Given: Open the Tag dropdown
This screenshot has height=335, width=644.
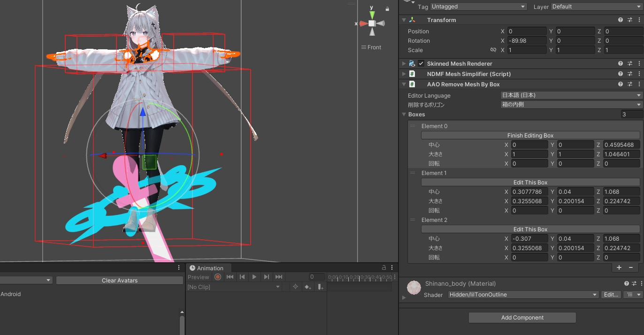Looking at the screenshot, I should click(478, 7).
